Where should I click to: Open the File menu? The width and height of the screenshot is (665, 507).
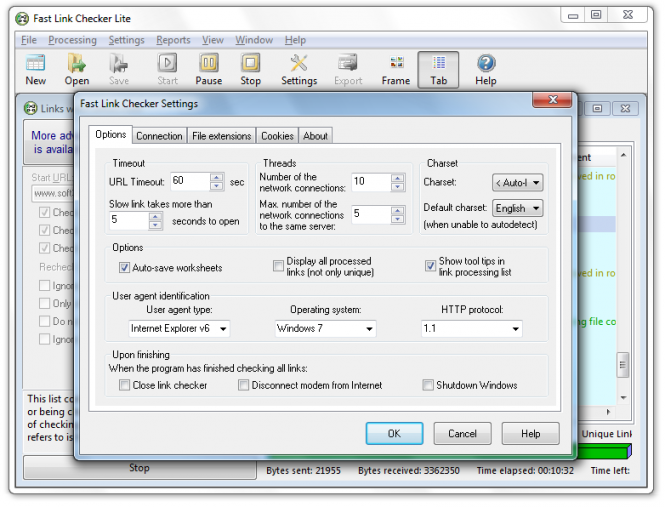29,40
